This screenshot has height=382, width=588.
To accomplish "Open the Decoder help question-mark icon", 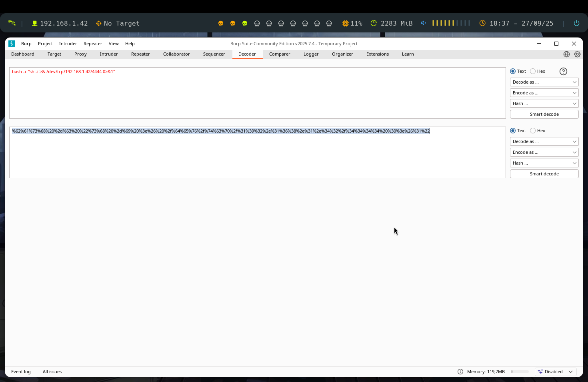I will (x=563, y=71).
